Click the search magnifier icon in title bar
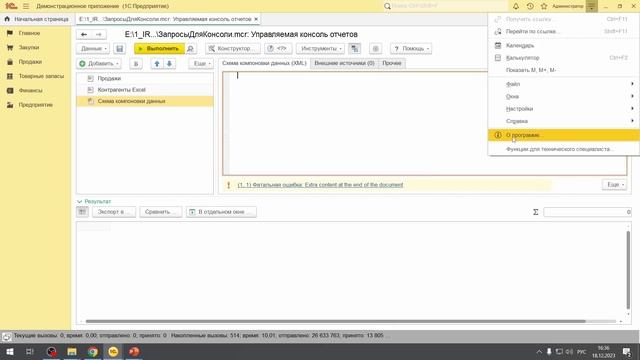This screenshot has width=640, height=360. coord(387,6)
